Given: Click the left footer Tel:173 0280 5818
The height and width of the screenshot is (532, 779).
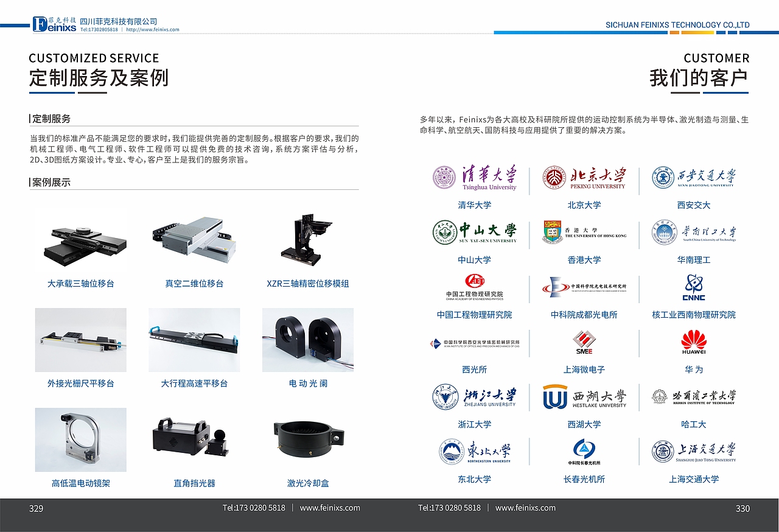Looking at the screenshot, I should pyautogui.click(x=254, y=508).
